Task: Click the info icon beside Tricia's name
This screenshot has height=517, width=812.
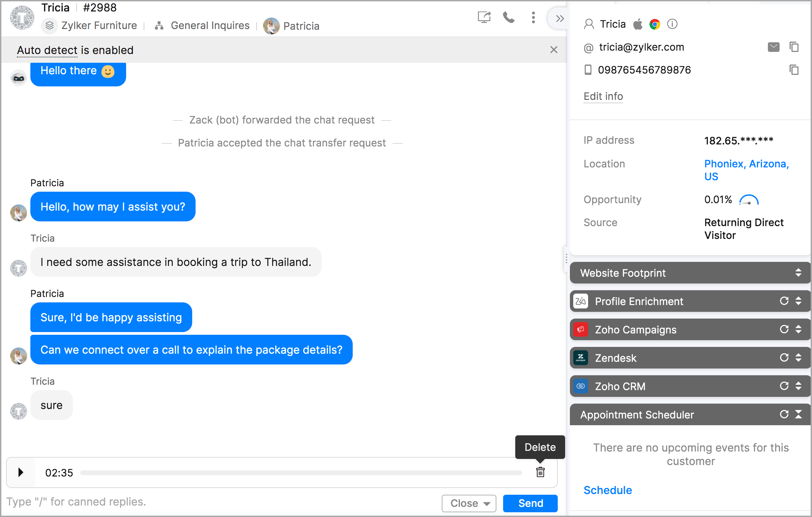Action: [672, 24]
